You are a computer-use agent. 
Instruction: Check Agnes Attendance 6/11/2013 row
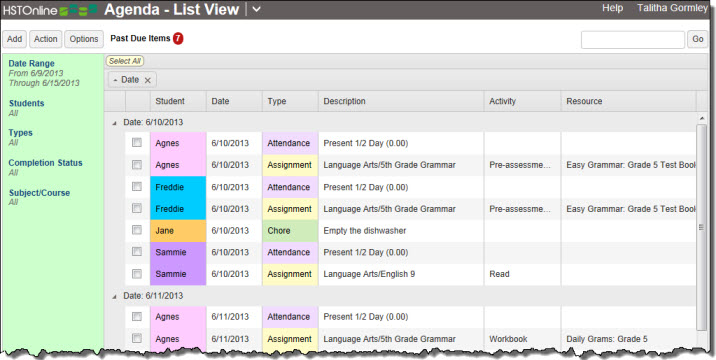pyautogui.click(x=137, y=317)
